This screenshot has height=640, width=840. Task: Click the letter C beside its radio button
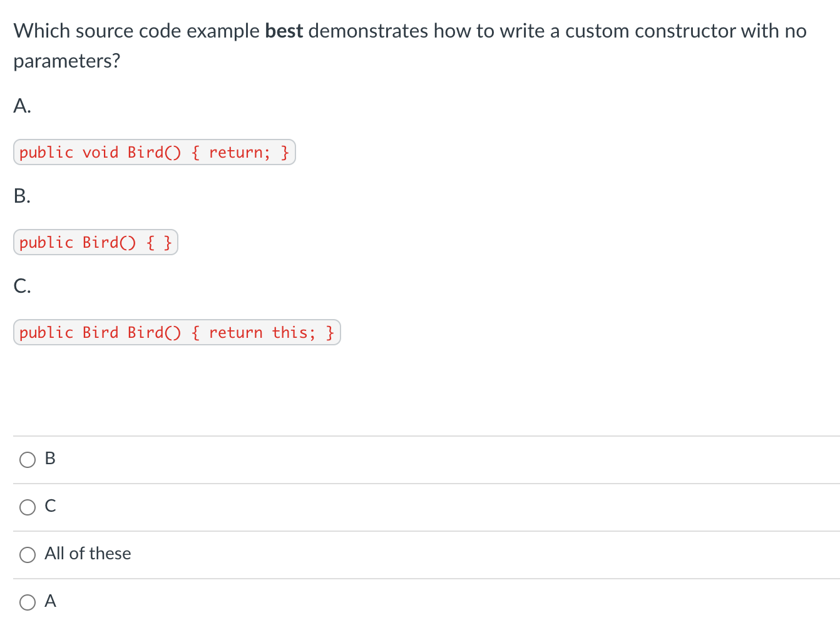pyautogui.click(x=50, y=506)
